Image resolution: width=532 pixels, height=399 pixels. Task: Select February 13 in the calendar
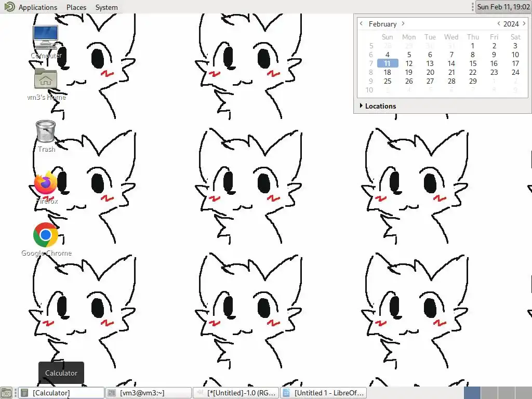[430, 63]
